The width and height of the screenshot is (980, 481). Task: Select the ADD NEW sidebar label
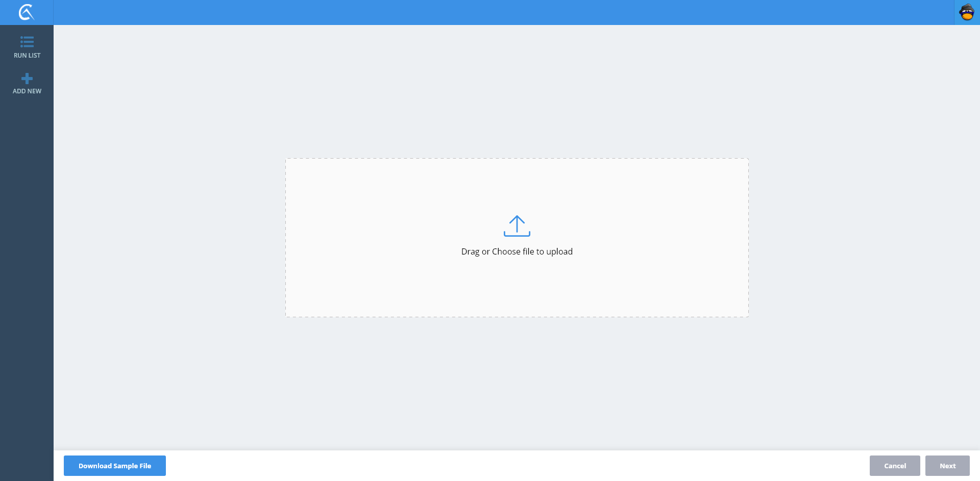coord(27,91)
